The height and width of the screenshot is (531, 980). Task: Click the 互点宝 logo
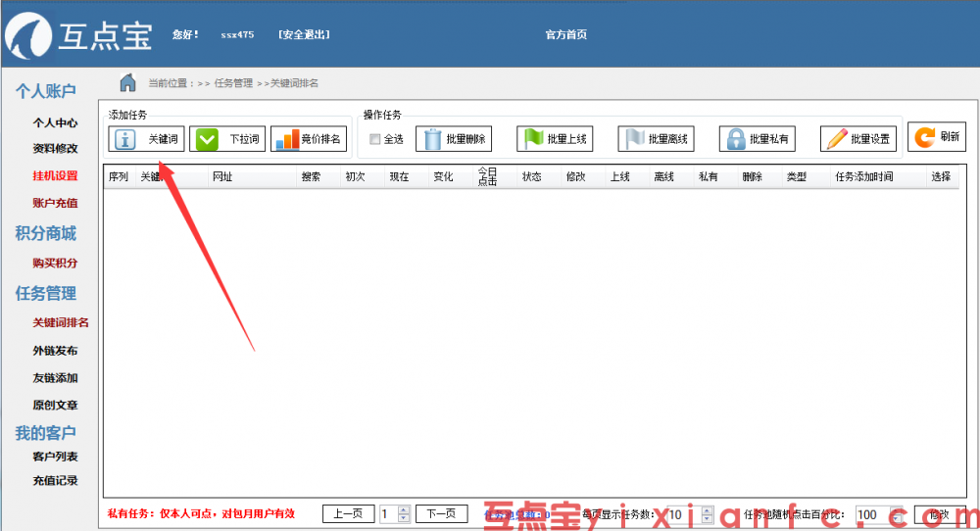point(78,35)
